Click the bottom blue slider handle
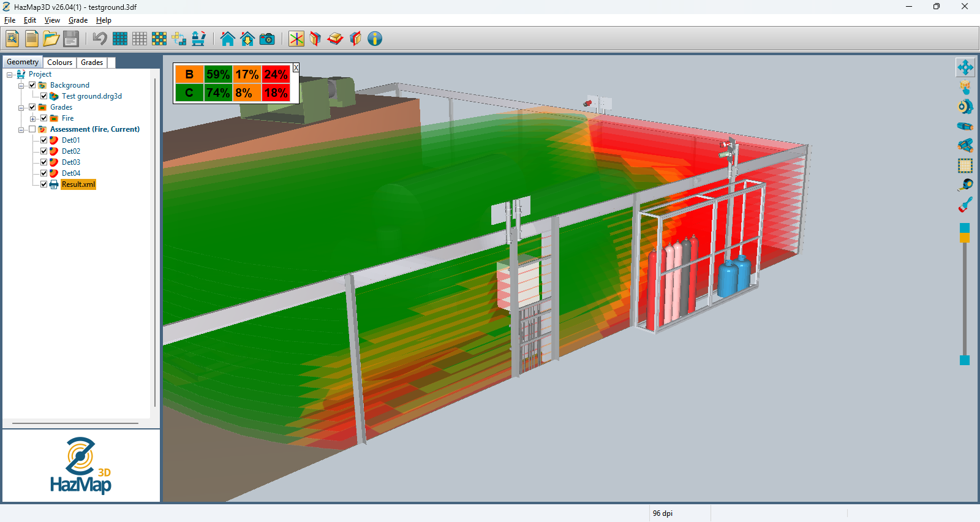This screenshot has height=522, width=980. 965,360
